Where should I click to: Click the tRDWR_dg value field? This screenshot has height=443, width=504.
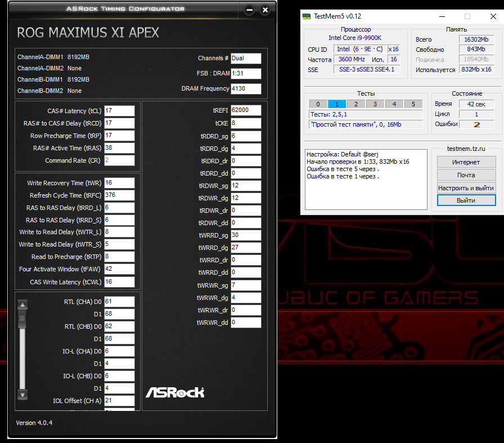pyautogui.click(x=246, y=198)
